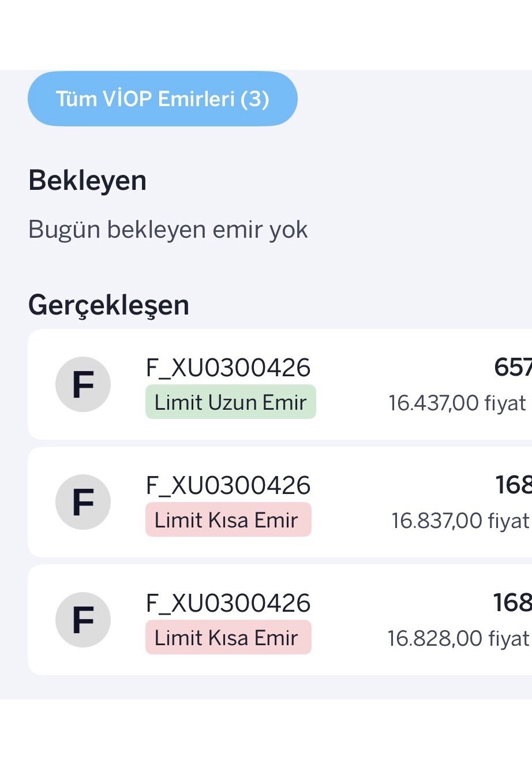Select Limit Kısa Emir badge of 16.828,00 order

228,638
